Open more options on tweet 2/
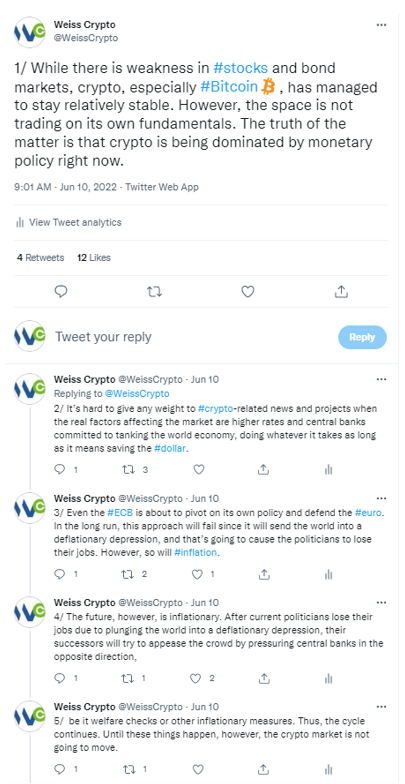 381,380
